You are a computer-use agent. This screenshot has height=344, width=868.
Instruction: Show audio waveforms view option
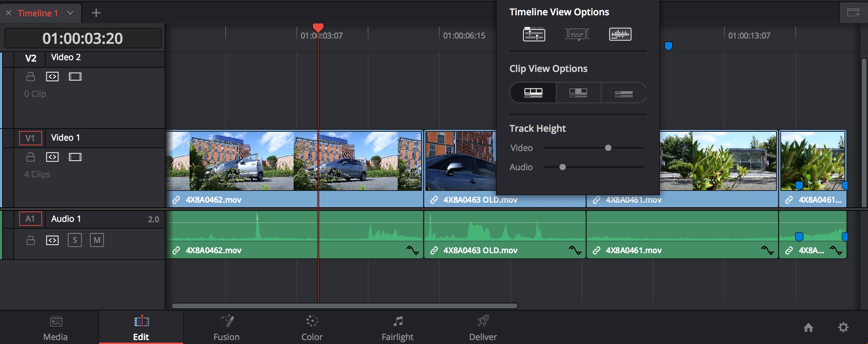(x=620, y=35)
